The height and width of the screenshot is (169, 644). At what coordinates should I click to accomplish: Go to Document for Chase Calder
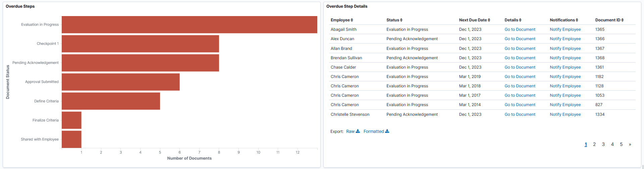520,67
